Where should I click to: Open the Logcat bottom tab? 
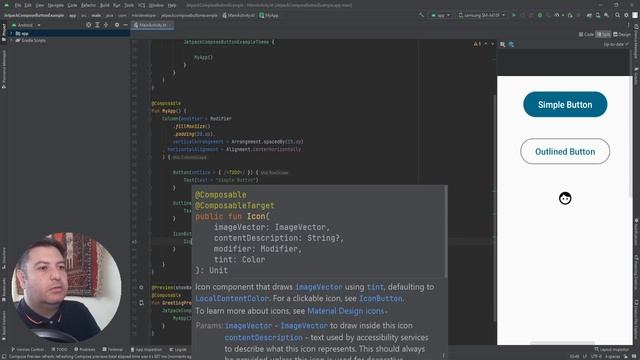pos(178,349)
